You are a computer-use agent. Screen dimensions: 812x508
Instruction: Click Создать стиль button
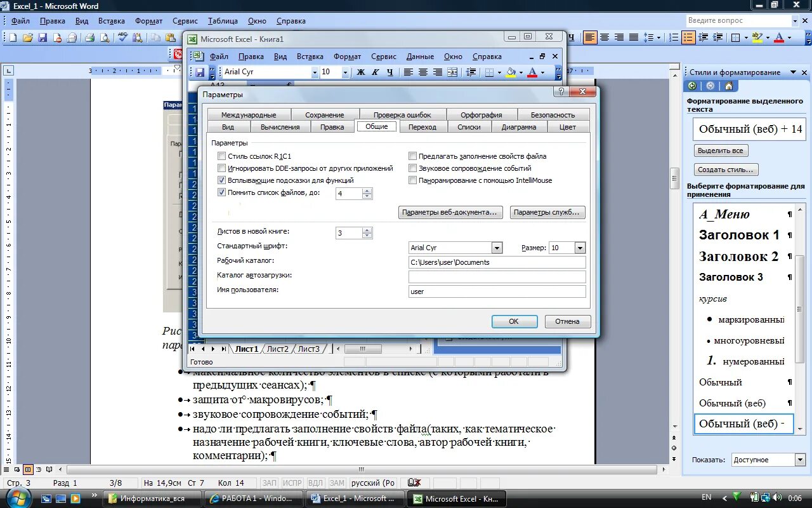[726, 170]
